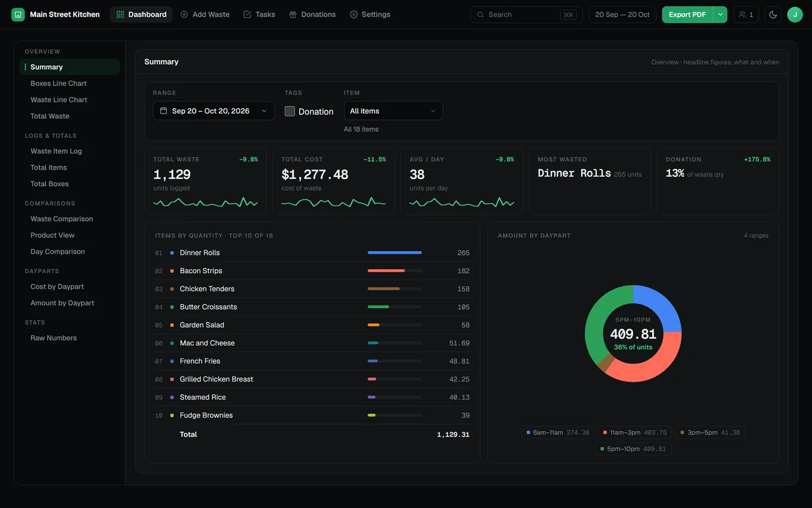Open Day Comparison
Screen dimensions: 812x508
70,252
